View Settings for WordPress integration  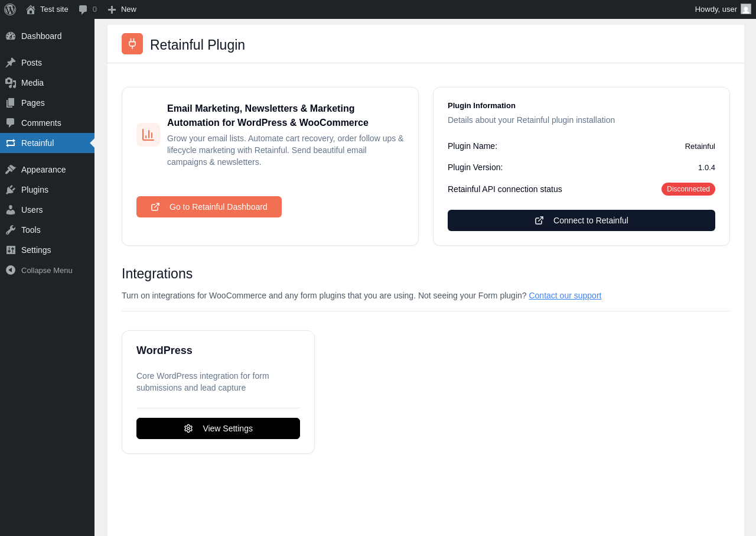tap(218, 428)
